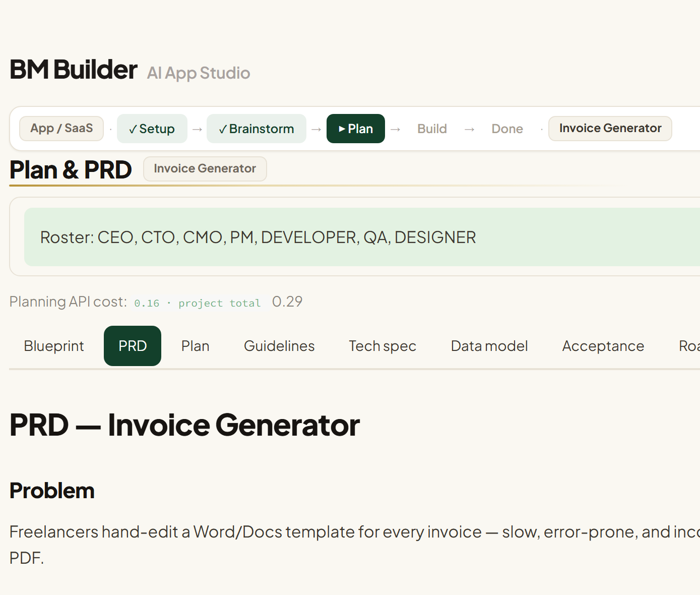
Task: Switch to the Tech spec tab
Action: [x=383, y=346]
